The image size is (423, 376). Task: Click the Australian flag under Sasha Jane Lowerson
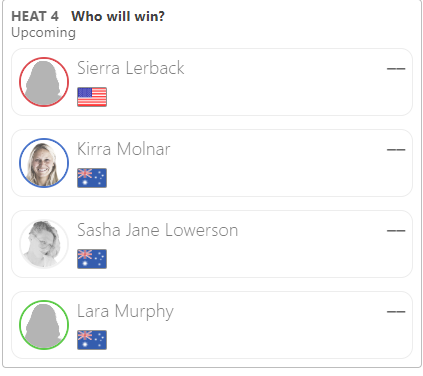tap(92, 259)
